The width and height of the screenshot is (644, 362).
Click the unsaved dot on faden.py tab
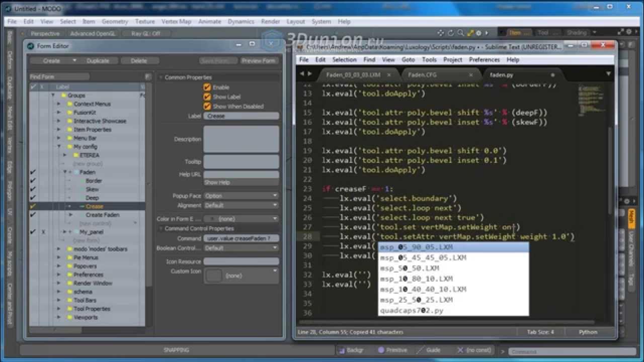pyautogui.click(x=552, y=75)
